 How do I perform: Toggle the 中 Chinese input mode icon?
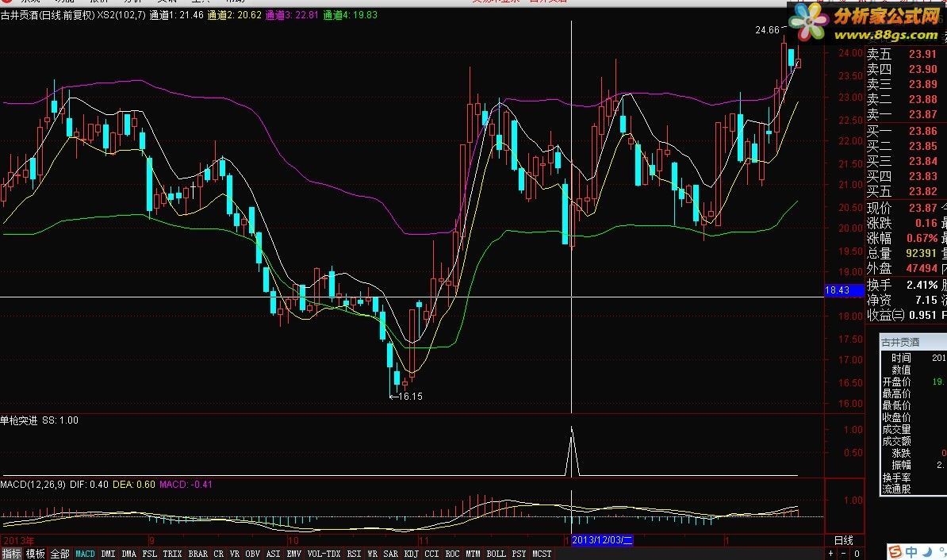[911, 551]
